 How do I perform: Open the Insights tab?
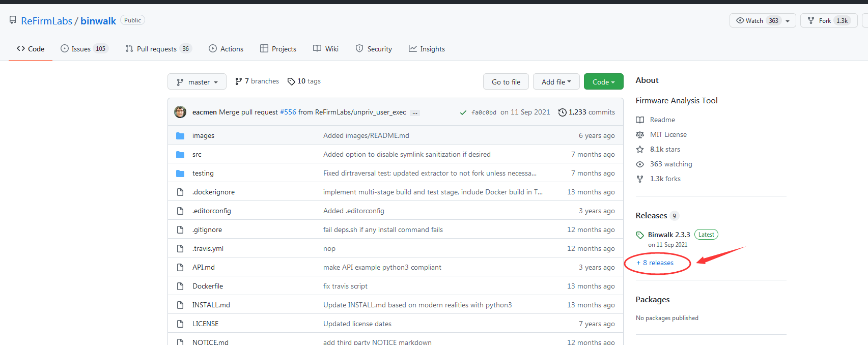[427, 49]
